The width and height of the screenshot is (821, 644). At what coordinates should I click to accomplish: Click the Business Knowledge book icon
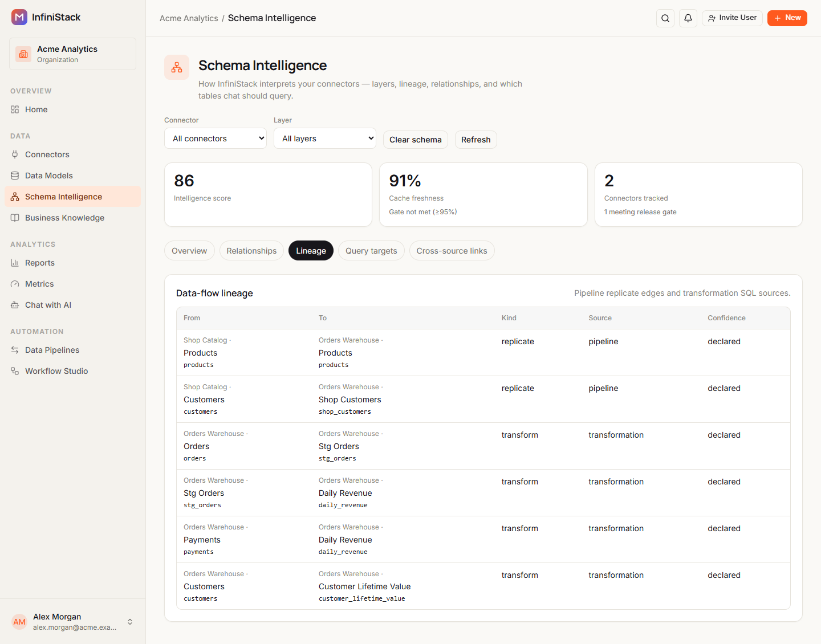[x=15, y=218]
